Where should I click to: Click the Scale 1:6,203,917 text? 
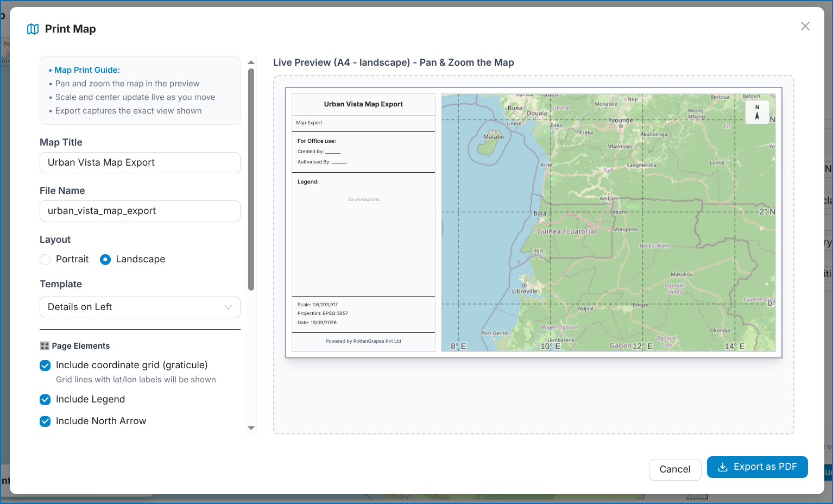point(318,305)
